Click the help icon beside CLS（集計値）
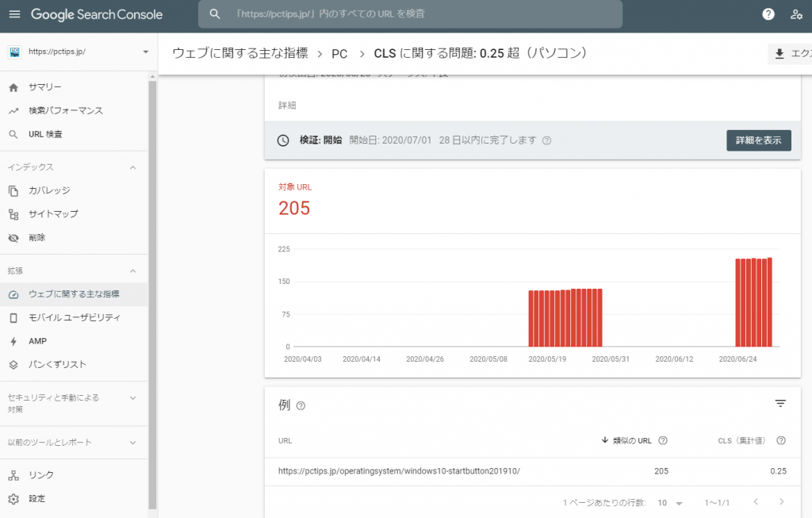Image resolution: width=812 pixels, height=518 pixels. pyautogui.click(x=781, y=440)
